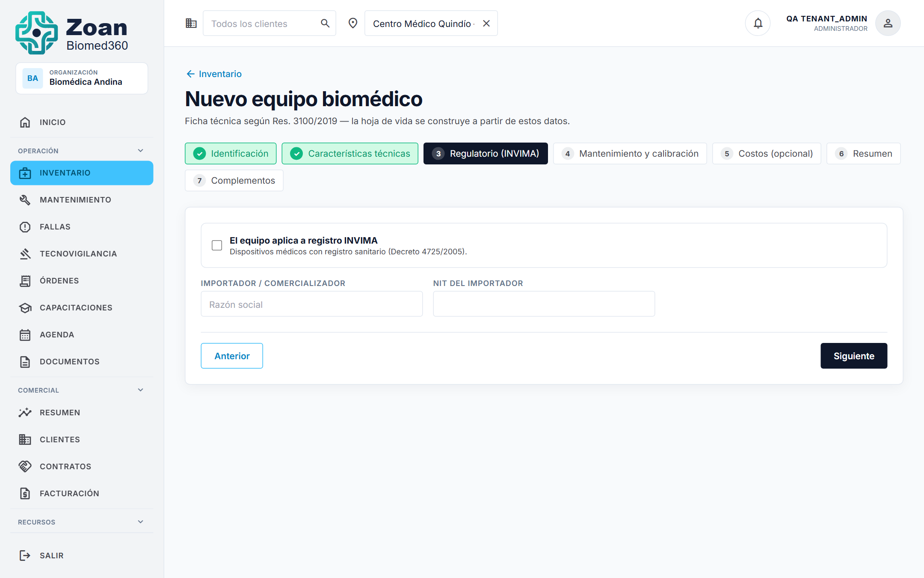Open Contratos in the sidebar
Screen dimensions: 924x578
pos(82,467)
